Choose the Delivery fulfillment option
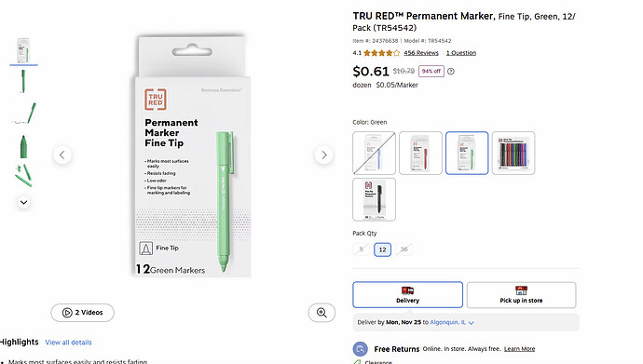Viewport: 643px width, 364px height. coord(407,295)
